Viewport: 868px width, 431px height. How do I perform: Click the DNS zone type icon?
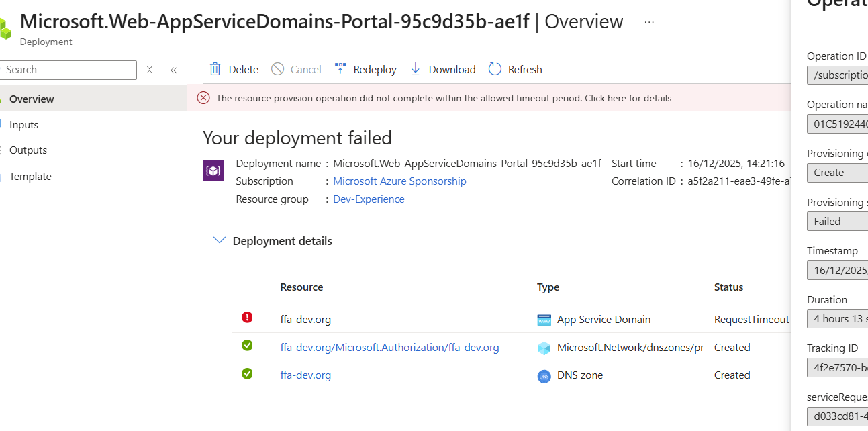coord(544,376)
